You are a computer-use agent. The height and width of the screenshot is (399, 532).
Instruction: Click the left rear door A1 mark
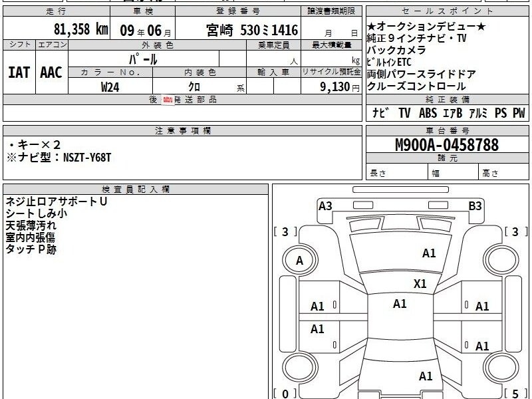pyautogui.click(x=317, y=329)
